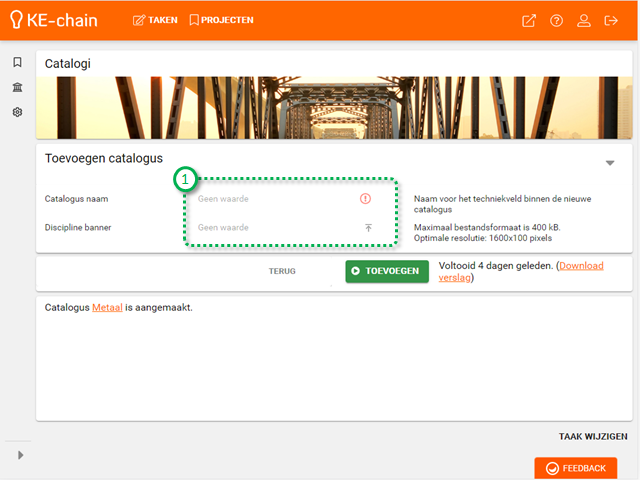Click the 'Discipline banner' label
The height and width of the screenshot is (480, 640).
[x=78, y=227]
